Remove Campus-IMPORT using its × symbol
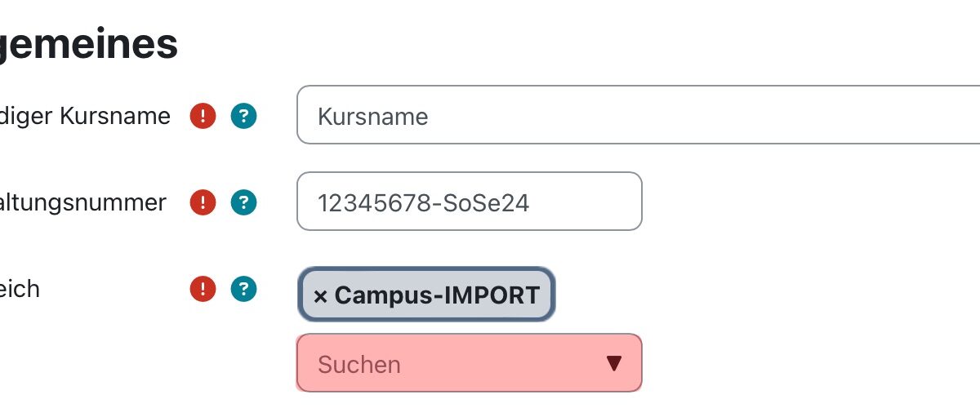This screenshot has height=408, width=980. tap(320, 295)
